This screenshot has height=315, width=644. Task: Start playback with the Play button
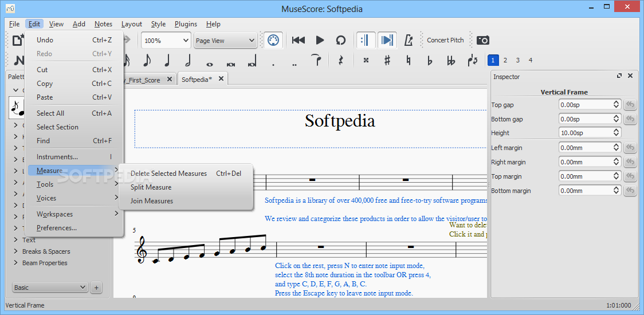(x=320, y=40)
